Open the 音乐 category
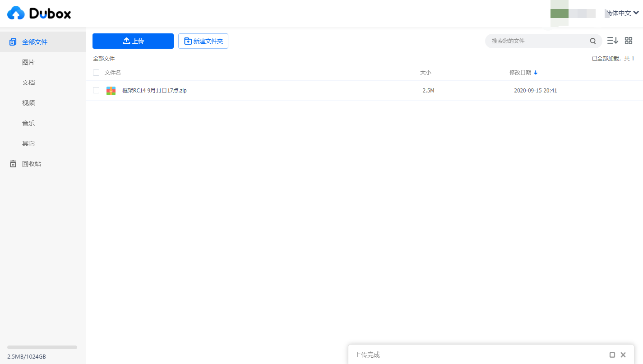Image resolution: width=643 pixels, height=364 pixels. (x=28, y=123)
